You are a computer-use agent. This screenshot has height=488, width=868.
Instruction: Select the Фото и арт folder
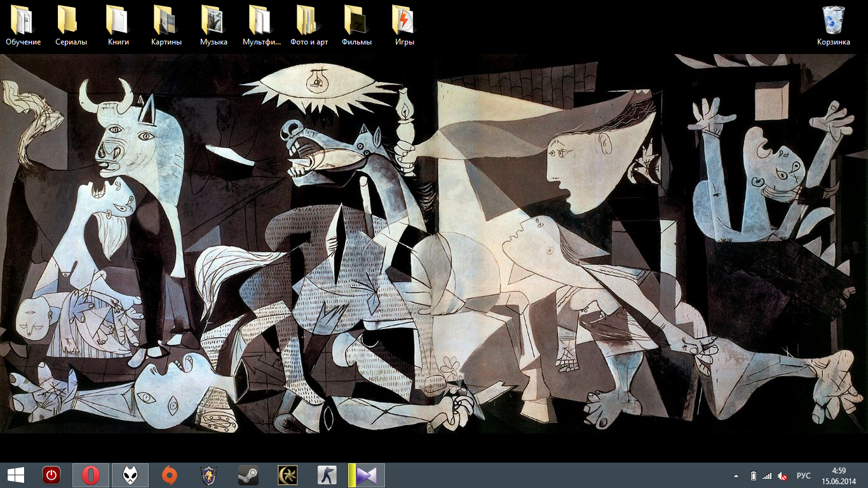tap(309, 25)
